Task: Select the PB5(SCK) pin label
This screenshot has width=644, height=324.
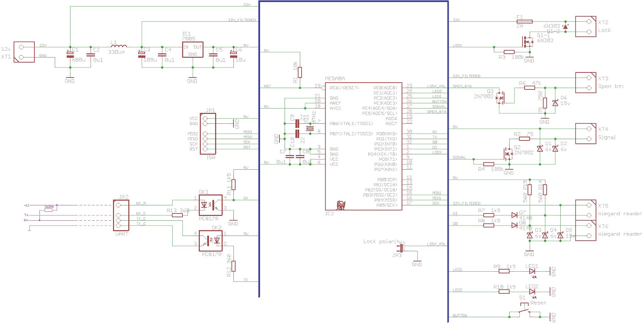Action: coord(386,205)
